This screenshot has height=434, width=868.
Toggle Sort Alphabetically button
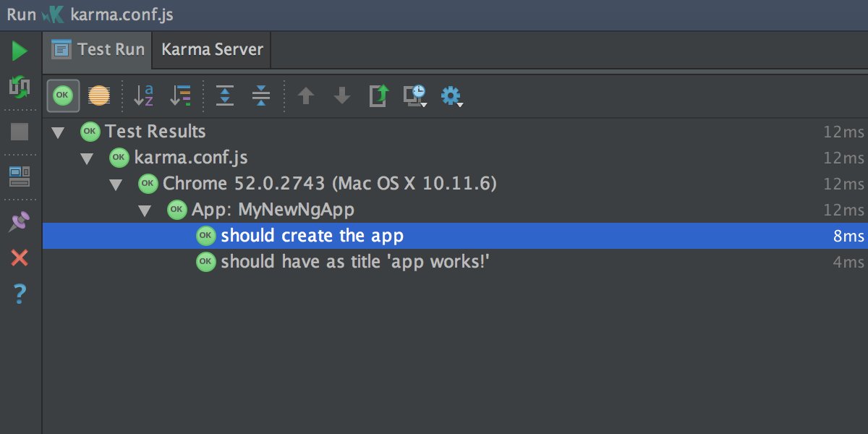(x=143, y=95)
